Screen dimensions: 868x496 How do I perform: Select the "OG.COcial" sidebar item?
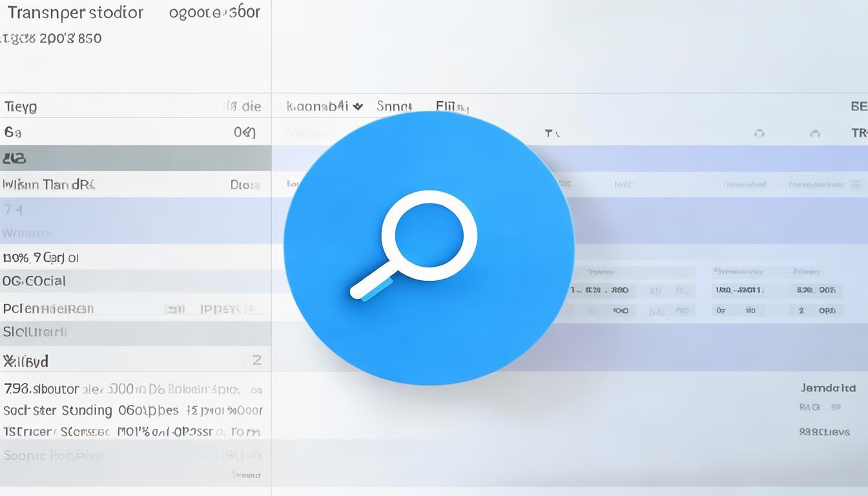point(34,281)
